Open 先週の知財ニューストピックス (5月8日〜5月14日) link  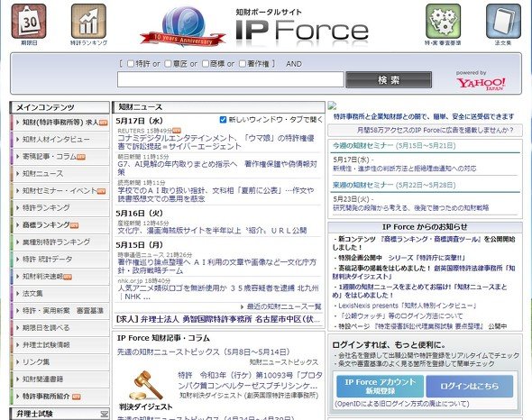[204, 352]
